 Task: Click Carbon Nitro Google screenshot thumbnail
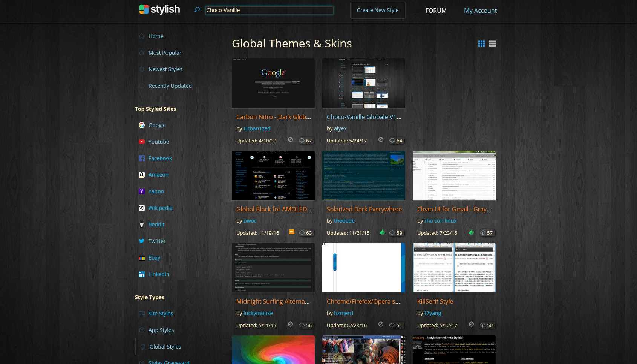[x=273, y=83]
